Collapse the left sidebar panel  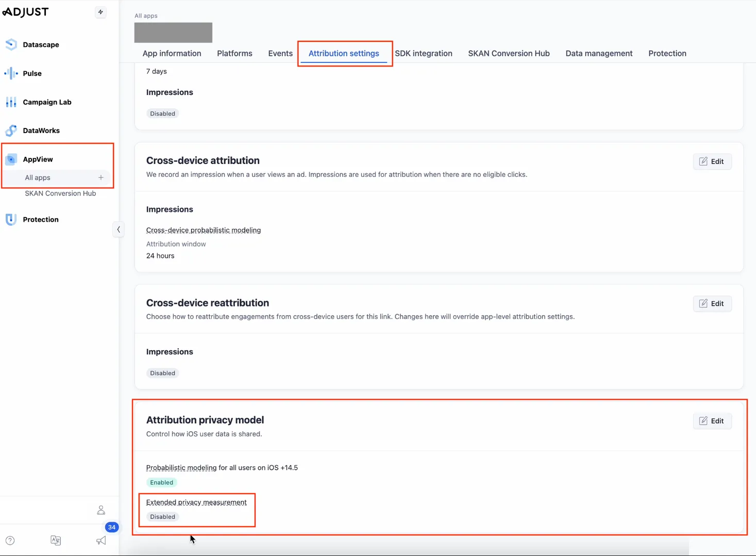click(119, 229)
